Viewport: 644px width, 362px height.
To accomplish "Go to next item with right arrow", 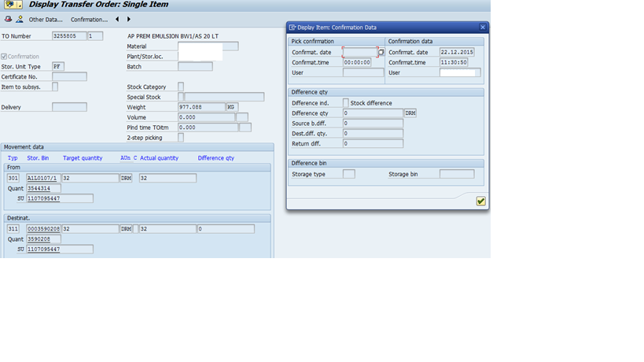I will click(x=129, y=19).
